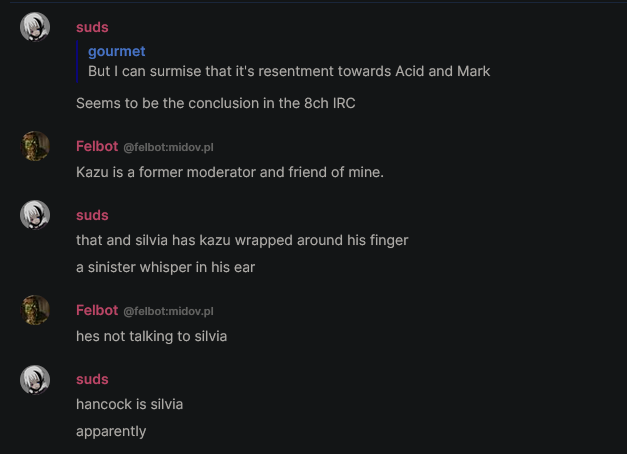This screenshot has width=627, height=454.
Task: Open the Felbot name above the Kazu message
Action: point(97,146)
